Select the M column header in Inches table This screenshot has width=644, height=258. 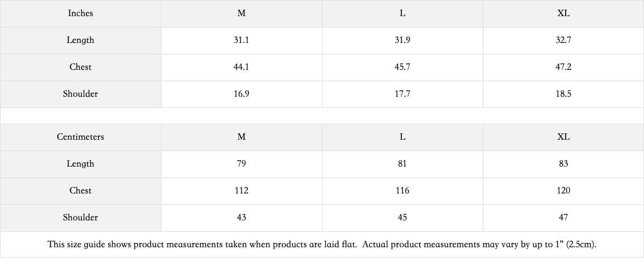(241, 13)
